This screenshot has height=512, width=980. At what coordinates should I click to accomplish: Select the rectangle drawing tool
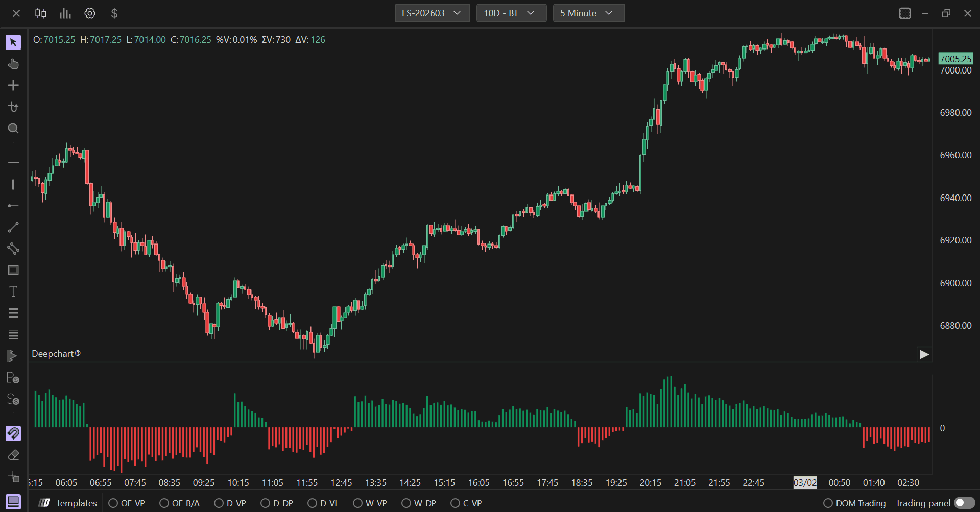(x=13, y=270)
